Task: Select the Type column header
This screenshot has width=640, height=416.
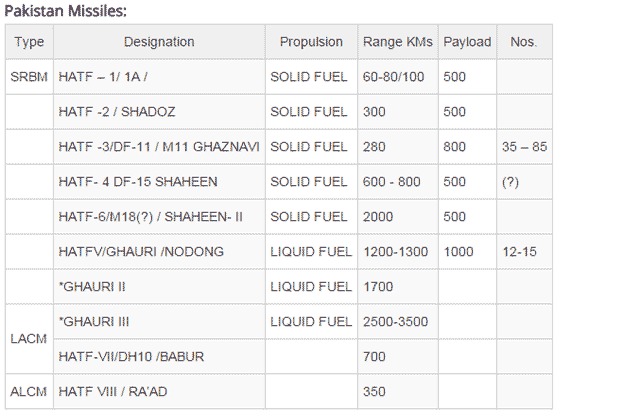Action: point(29,42)
